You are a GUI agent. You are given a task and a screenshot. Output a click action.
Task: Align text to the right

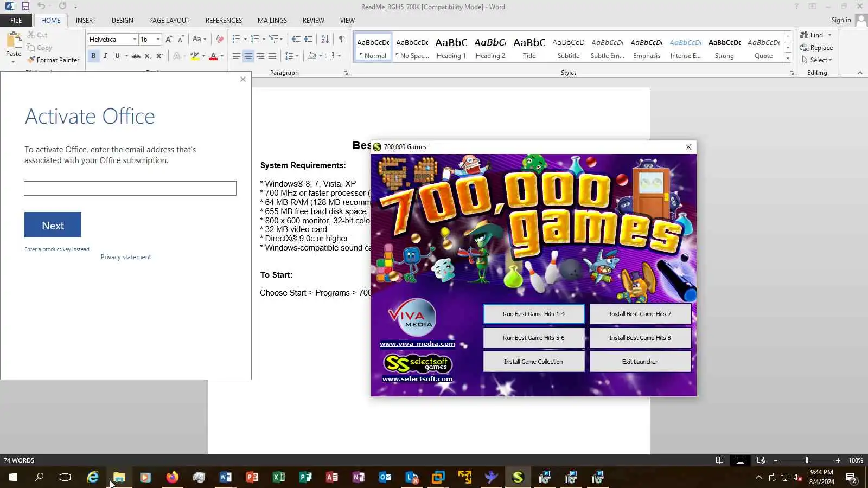point(260,56)
